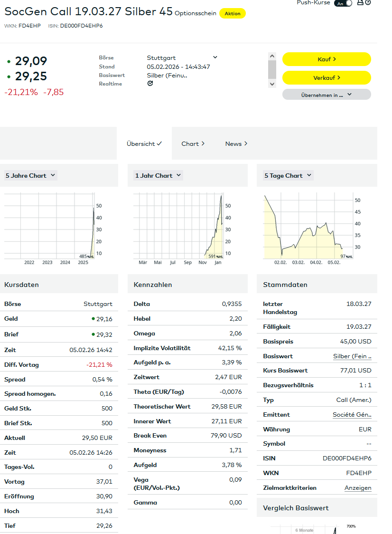Click the 5 Tage chart thumbnail
The image size is (392, 534).
tap(308, 226)
